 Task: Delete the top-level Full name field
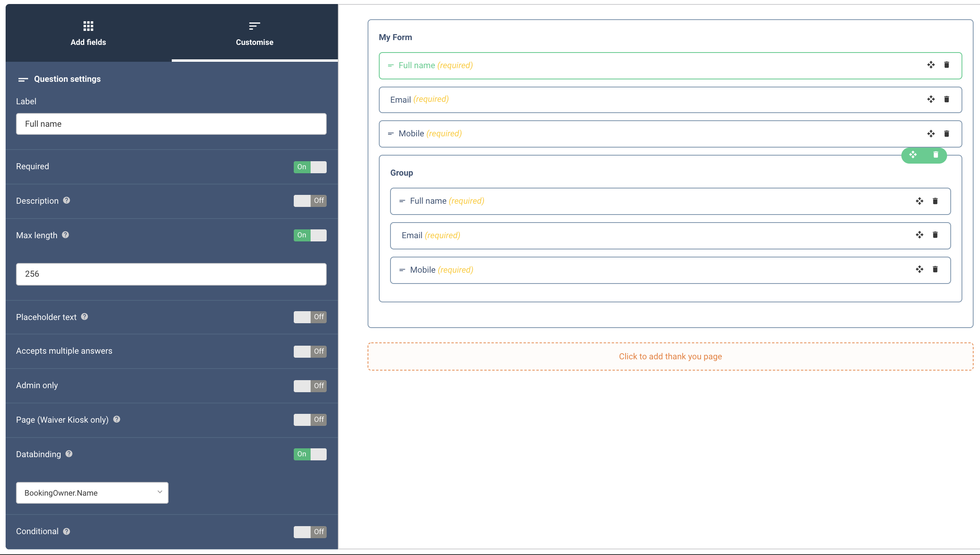(947, 65)
